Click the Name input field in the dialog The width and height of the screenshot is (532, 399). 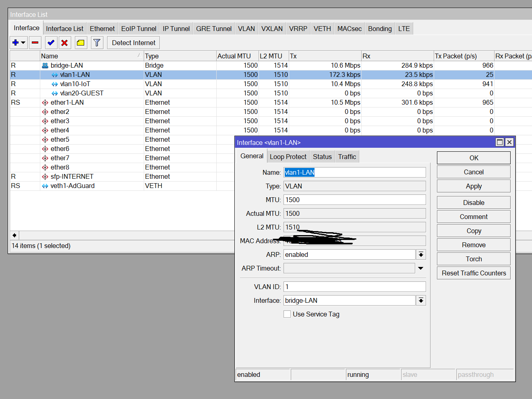(x=355, y=172)
